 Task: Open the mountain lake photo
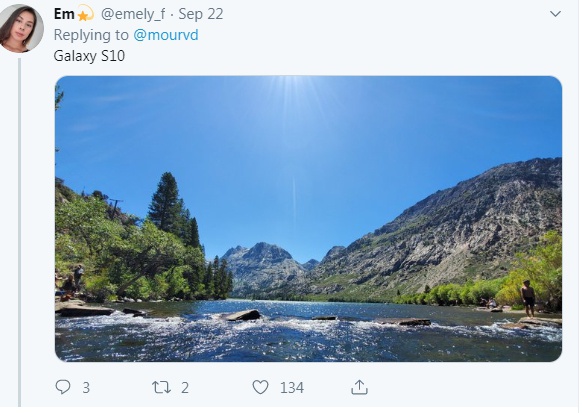pyautogui.click(x=308, y=219)
